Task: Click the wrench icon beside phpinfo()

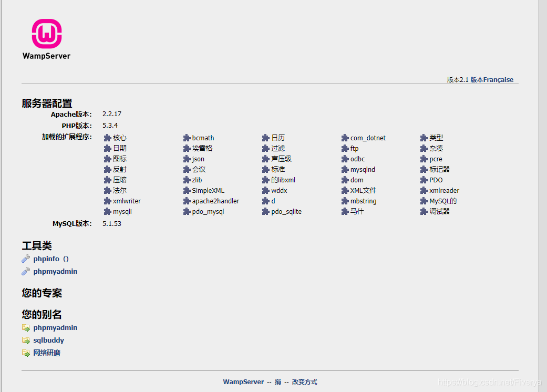Action: 26,259
